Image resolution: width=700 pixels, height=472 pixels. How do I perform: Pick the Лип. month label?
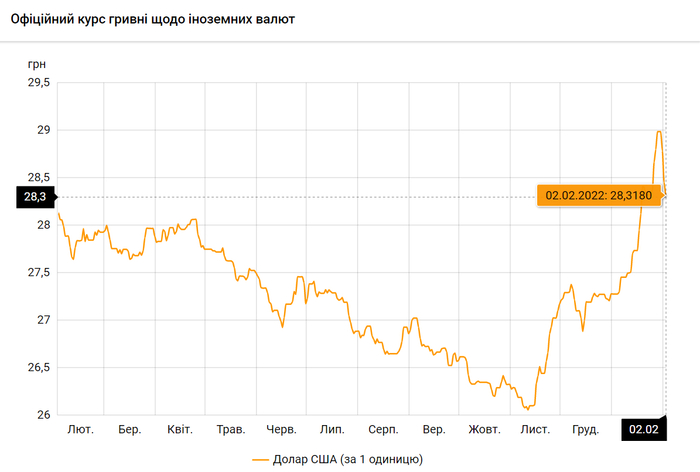[332, 430]
